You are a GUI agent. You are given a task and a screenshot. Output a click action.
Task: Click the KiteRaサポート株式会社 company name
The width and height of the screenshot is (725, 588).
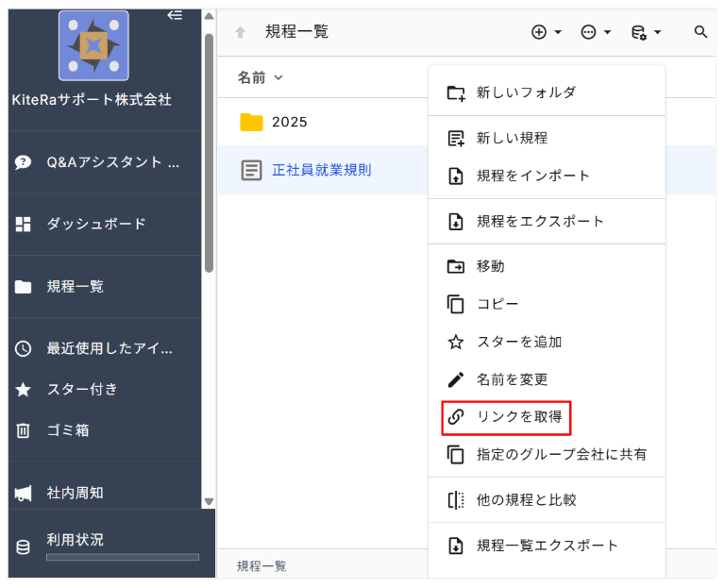92,100
